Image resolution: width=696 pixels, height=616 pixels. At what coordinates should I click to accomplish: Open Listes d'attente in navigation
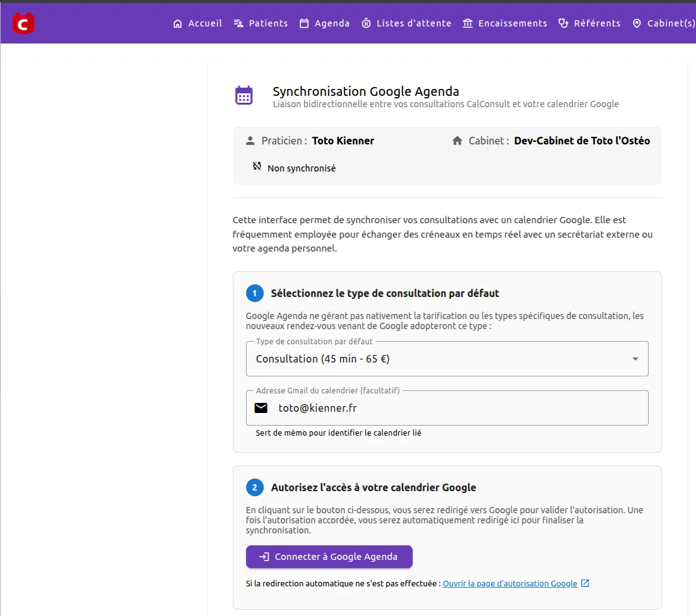pyautogui.click(x=406, y=23)
